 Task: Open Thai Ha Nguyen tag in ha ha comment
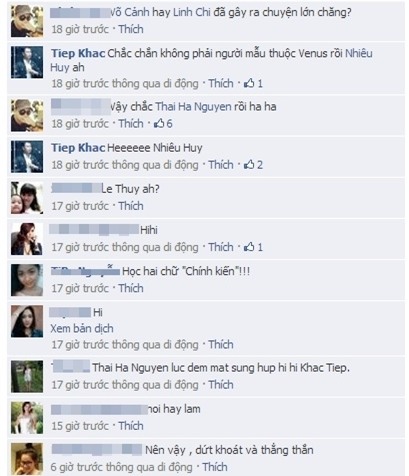point(193,106)
